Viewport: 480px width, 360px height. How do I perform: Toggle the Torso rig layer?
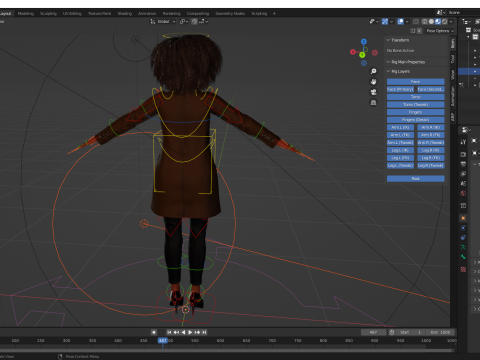coord(416,97)
